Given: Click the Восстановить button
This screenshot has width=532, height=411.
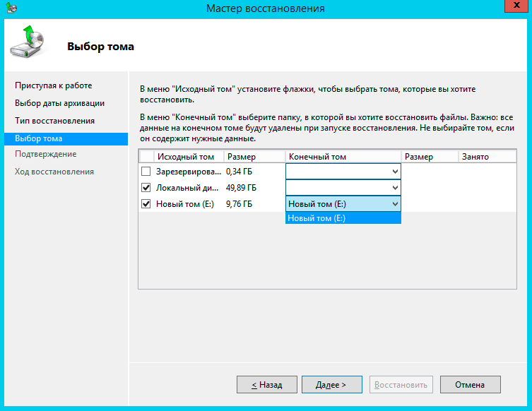Looking at the screenshot, I should click(x=401, y=385).
